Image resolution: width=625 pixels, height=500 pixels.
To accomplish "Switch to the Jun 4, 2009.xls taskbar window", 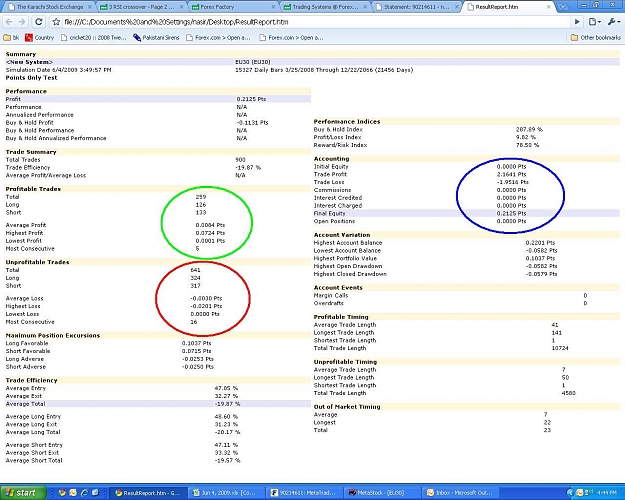I will tap(224, 493).
